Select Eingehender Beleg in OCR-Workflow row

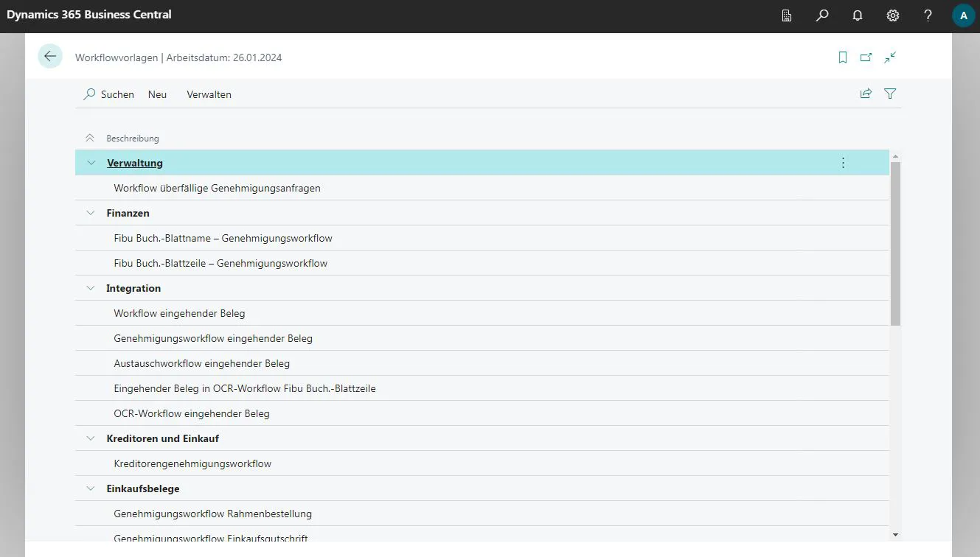coord(482,388)
